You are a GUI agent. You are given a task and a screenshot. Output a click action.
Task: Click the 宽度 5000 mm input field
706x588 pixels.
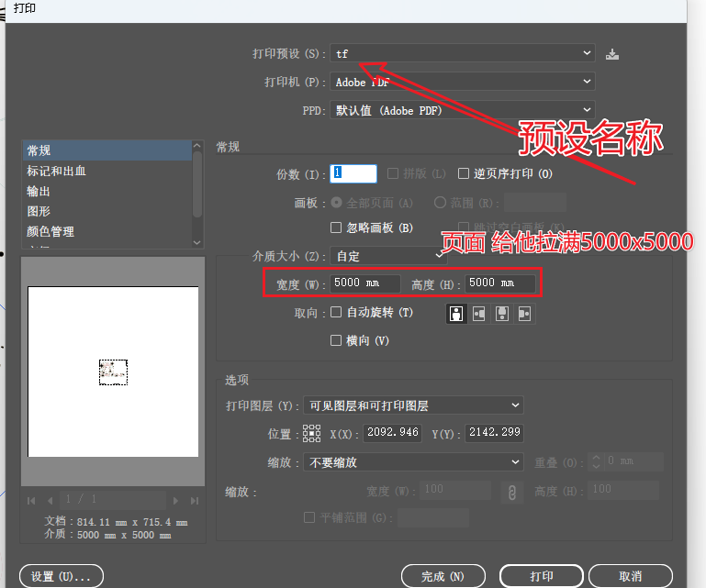tap(366, 283)
